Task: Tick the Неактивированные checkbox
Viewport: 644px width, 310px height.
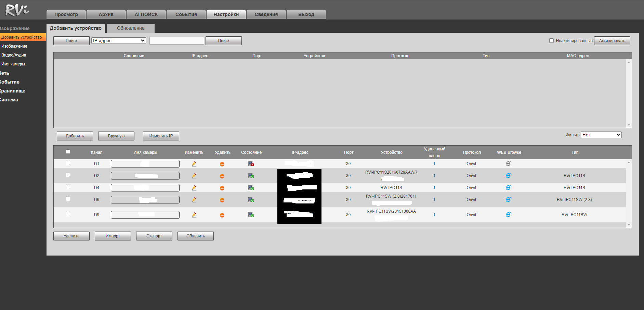Action: click(x=551, y=40)
